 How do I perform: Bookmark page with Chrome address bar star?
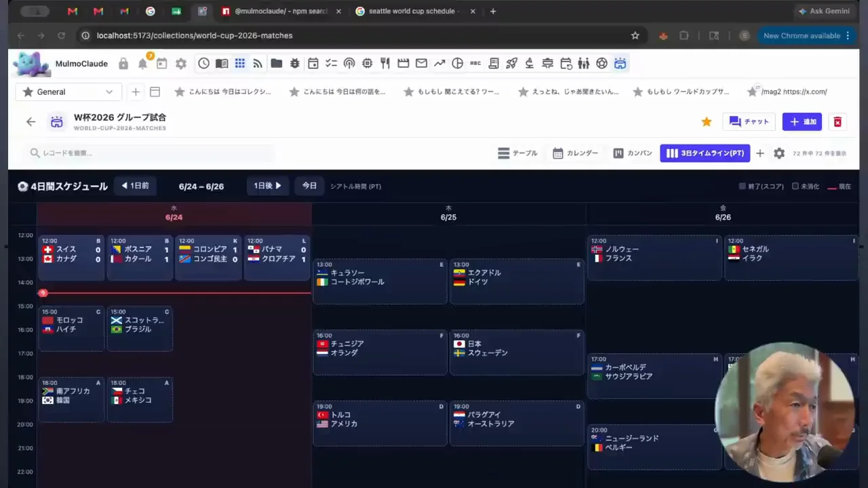635,36
